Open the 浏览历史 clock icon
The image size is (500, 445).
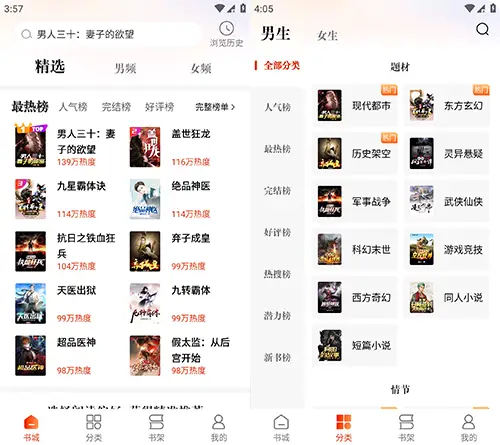click(x=226, y=29)
